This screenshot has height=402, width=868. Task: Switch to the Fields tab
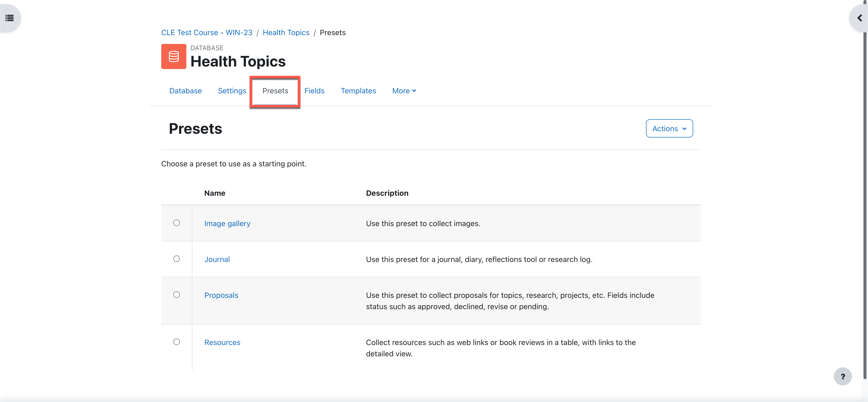(x=314, y=91)
